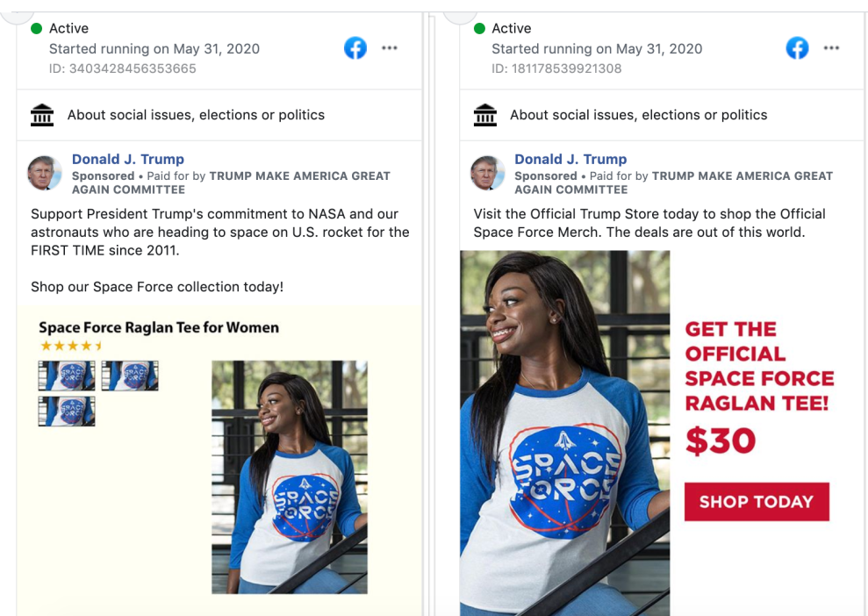This screenshot has width=868, height=616.
Task: Click the Space Force Raglan Tee for Women title
Action: (x=159, y=327)
